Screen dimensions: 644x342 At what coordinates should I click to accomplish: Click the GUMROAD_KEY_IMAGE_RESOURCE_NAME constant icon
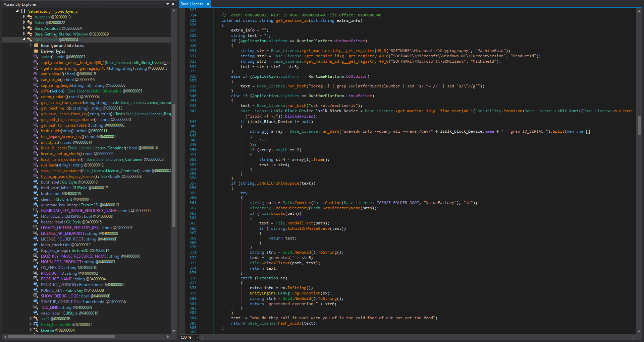36,210
